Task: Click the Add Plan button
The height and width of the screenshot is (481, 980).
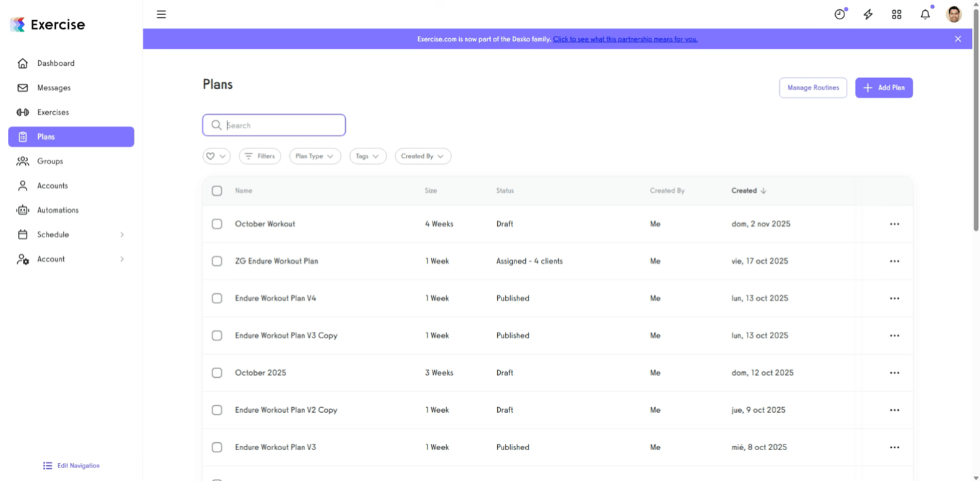Action: (884, 87)
